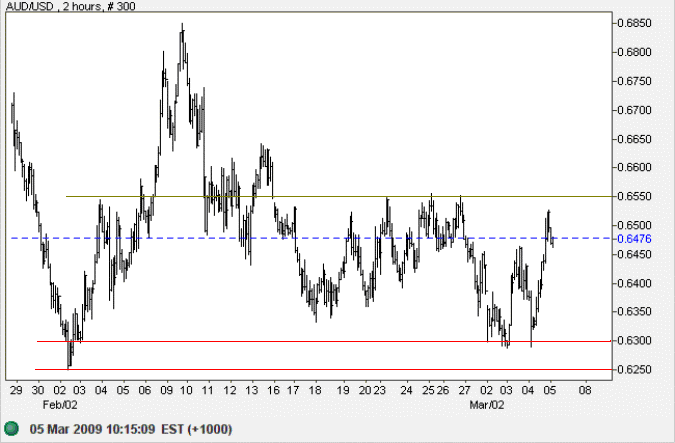Screen dimensions: 675x443
Task: Click the 0.6500 price axis label
Action: click(635, 225)
